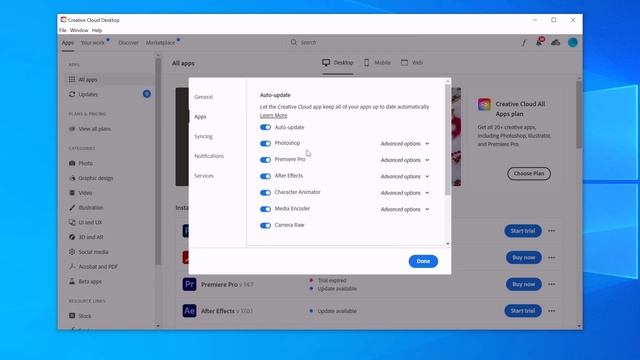Expand Advanced options for After Effects

click(x=405, y=176)
